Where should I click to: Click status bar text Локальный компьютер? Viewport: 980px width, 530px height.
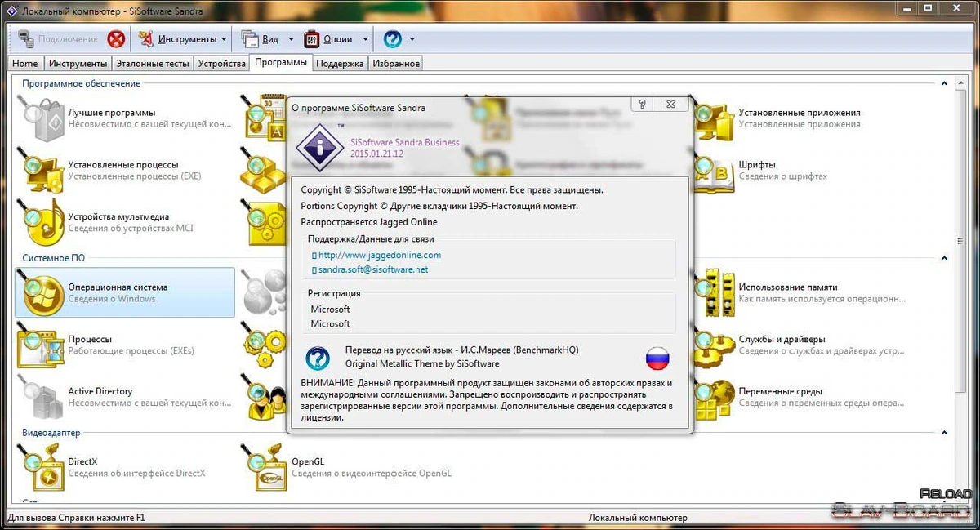click(638, 518)
